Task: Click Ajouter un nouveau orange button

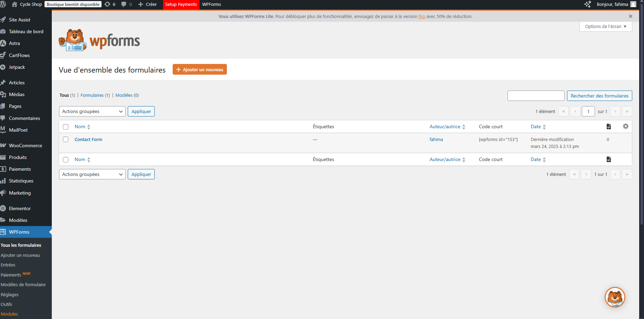Action: click(200, 69)
